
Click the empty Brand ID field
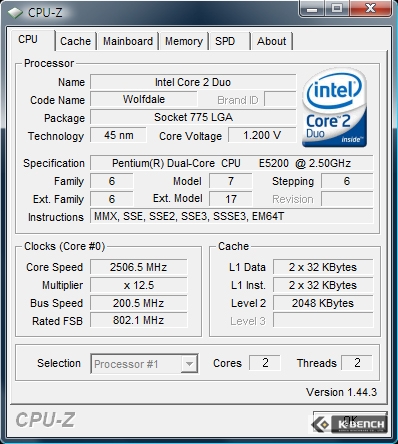point(280,99)
